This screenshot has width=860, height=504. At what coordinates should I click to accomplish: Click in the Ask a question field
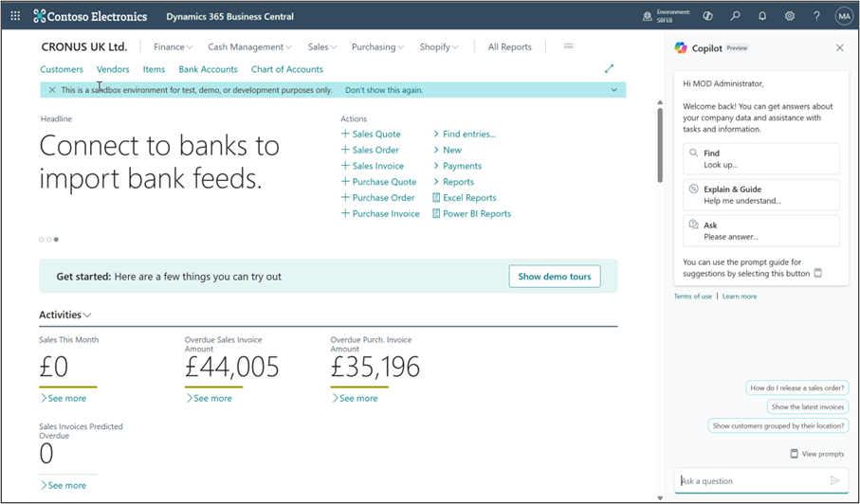(x=749, y=480)
